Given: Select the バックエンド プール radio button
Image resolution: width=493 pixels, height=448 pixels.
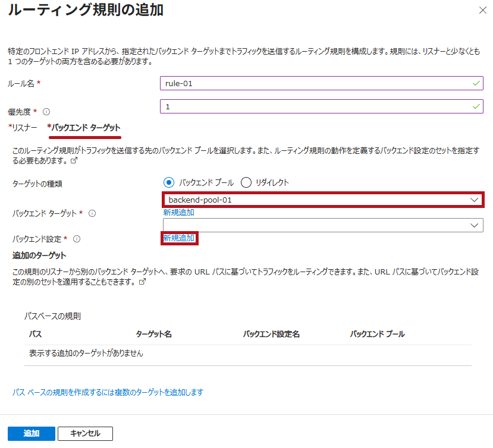Looking at the screenshot, I should pos(168,182).
